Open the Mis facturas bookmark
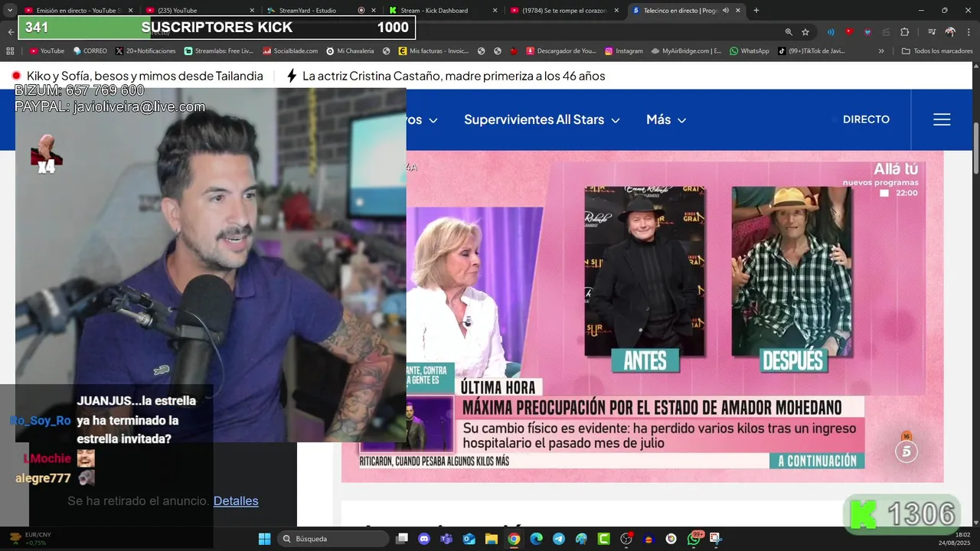Image resolution: width=980 pixels, height=551 pixels. [x=433, y=51]
